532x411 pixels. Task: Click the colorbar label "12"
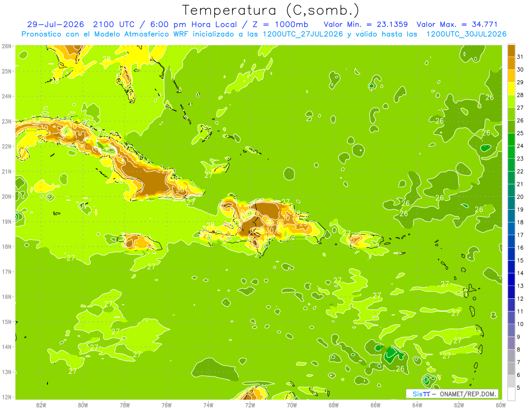click(520, 299)
